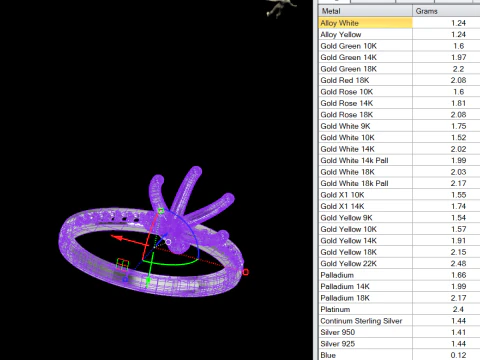Select the Blue row at list bottom
This screenshot has width=480, height=360.
pos(399,355)
